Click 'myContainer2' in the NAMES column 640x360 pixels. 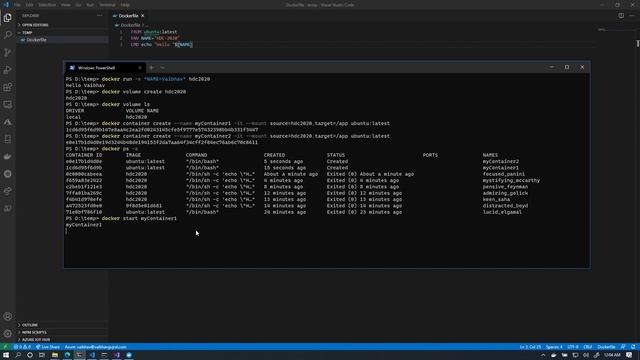500,161
